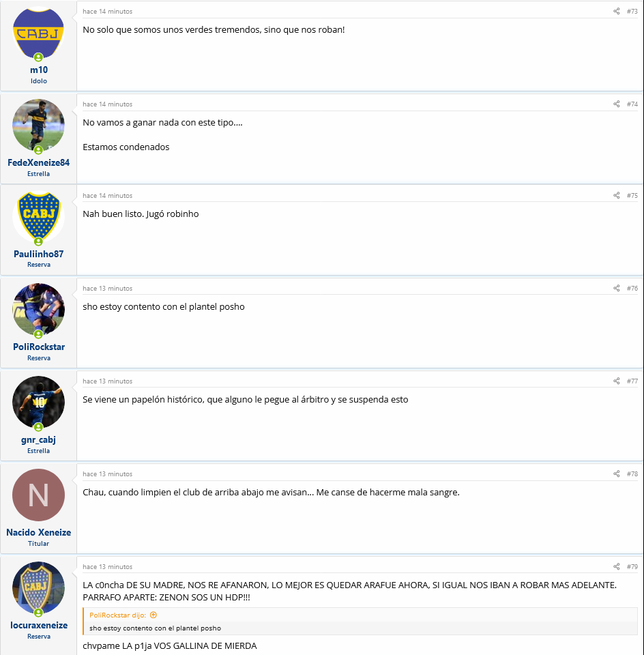Image resolution: width=644 pixels, height=655 pixels.
Task: Click 'hace 13 minutos' timestamp on post #78
Action: tap(107, 474)
